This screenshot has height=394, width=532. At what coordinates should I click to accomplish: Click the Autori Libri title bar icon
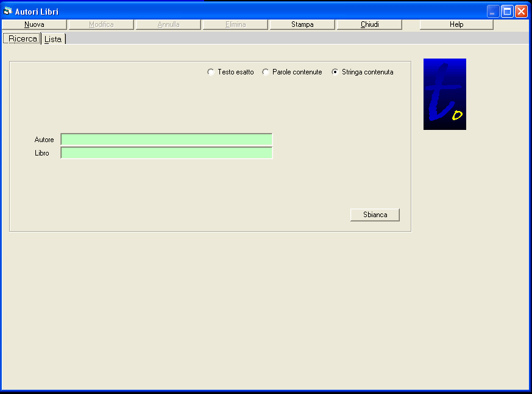click(x=8, y=11)
